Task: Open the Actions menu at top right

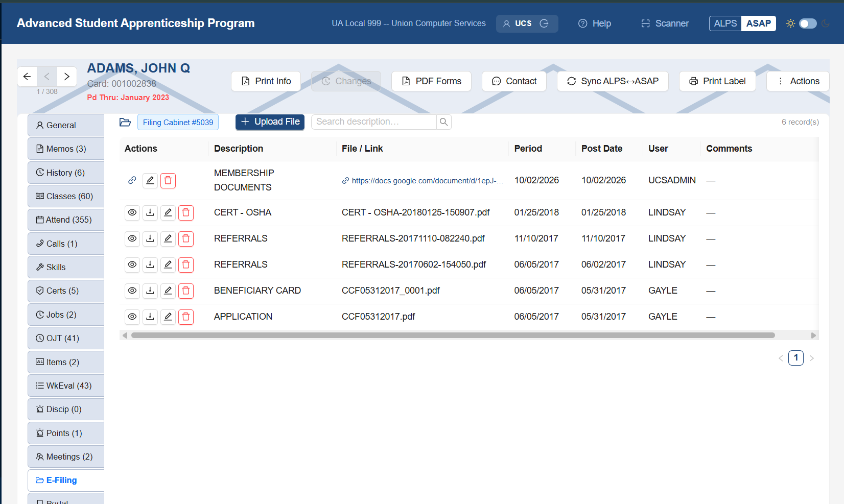Action: coord(798,81)
